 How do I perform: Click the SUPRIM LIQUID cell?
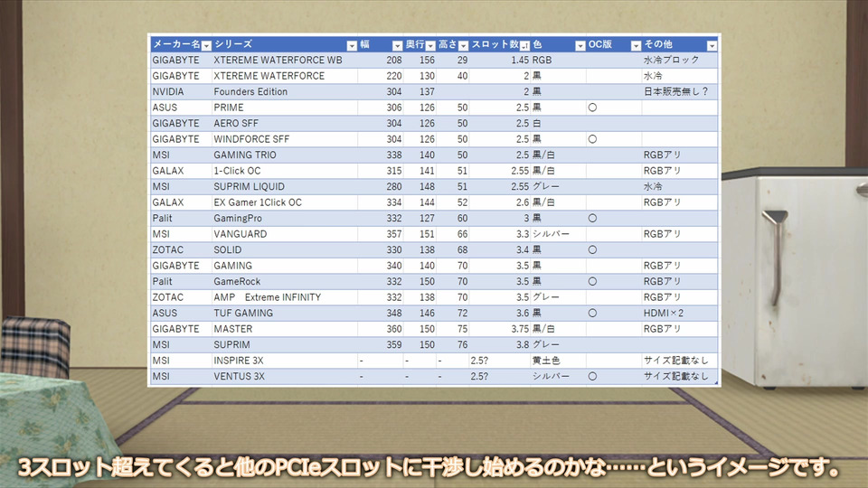[x=285, y=186]
